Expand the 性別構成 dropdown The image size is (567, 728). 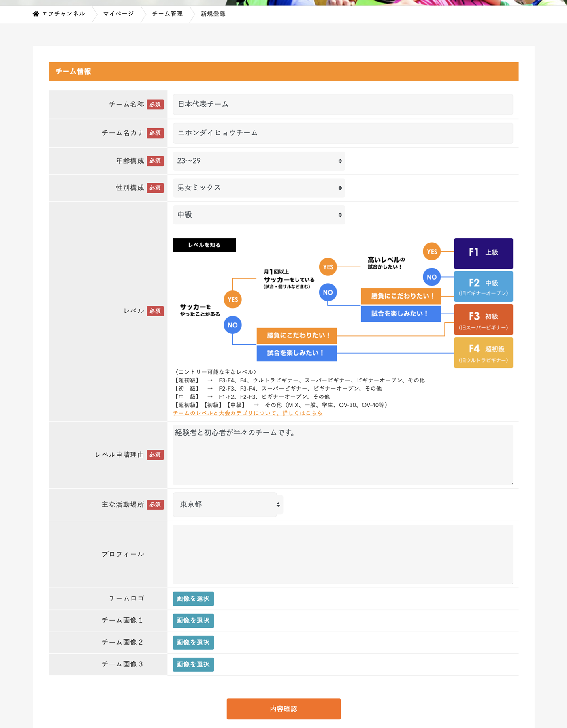259,188
